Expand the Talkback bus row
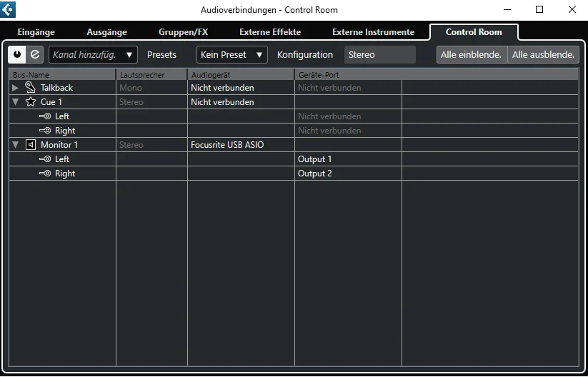The width and height of the screenshot is (588, 377). pos(15,88)
